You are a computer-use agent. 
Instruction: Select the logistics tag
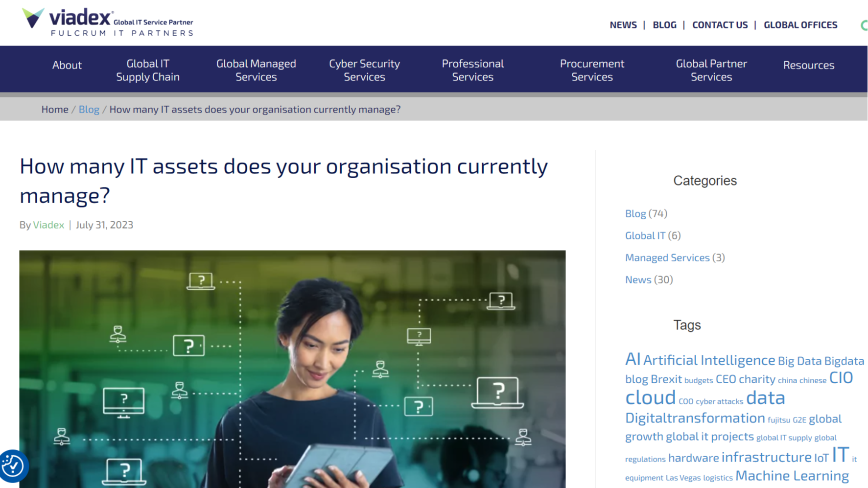coord(718,478)
